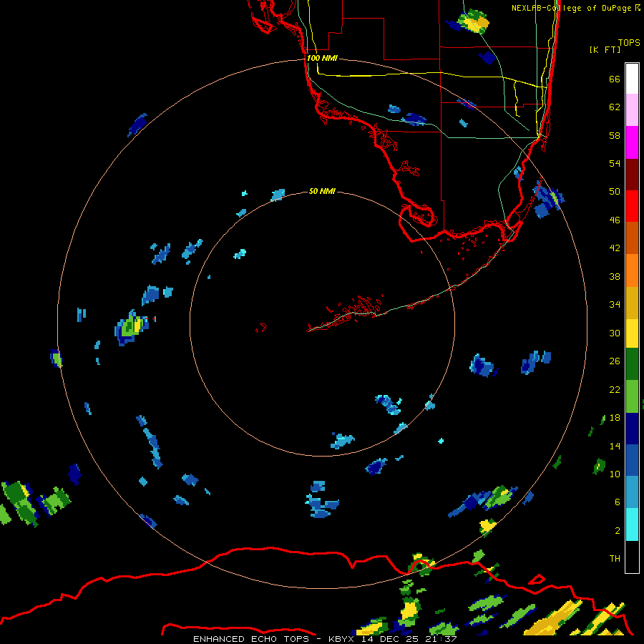The height and width of the screenshot is (644, 644).
Task: Click legend value '58'
Action: pyautogui.click(x=615, y=135)
